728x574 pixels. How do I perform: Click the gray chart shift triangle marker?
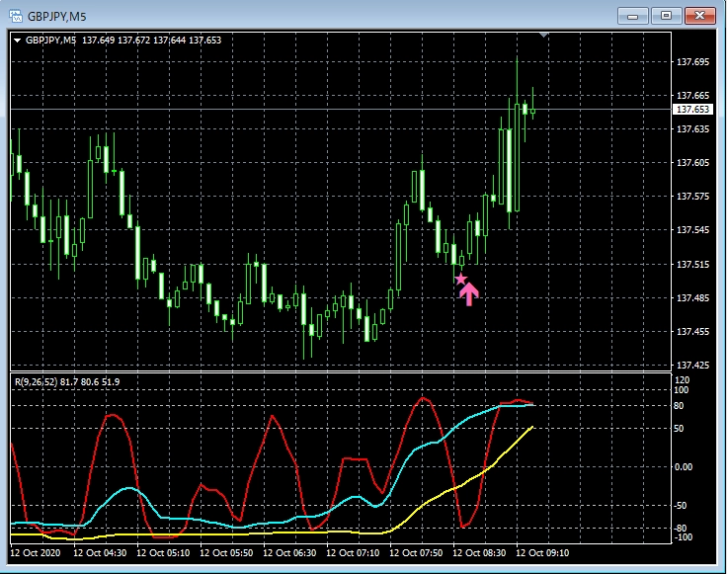pyautogui.click(x=542, y=36)
